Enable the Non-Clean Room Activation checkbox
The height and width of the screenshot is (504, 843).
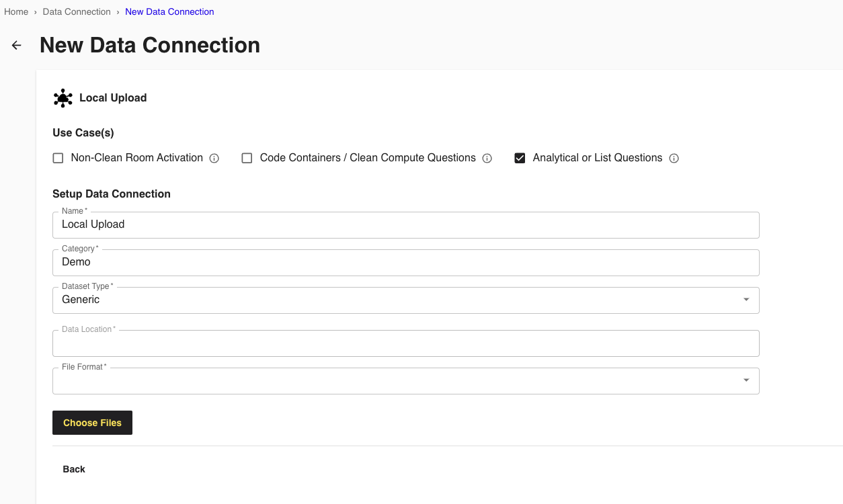pos(58,159)
